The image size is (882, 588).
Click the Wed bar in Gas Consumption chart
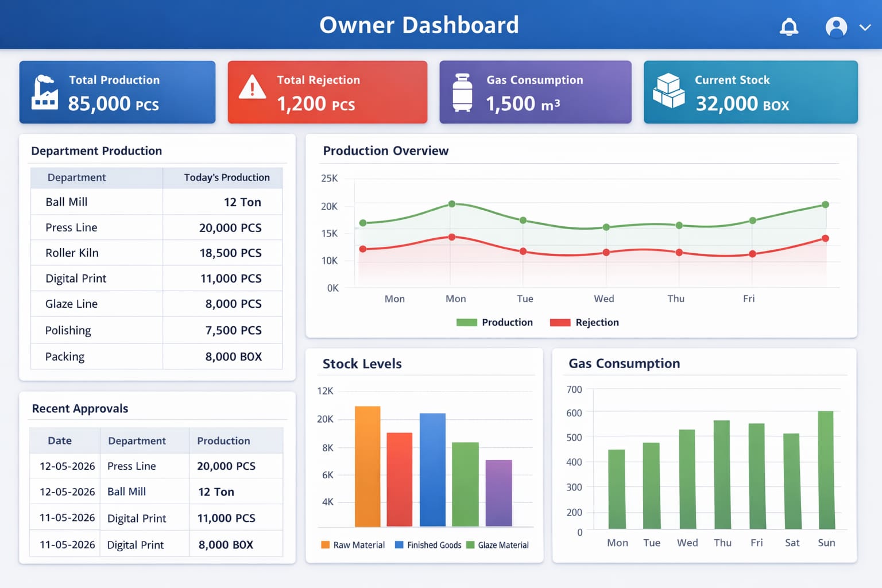687,479
